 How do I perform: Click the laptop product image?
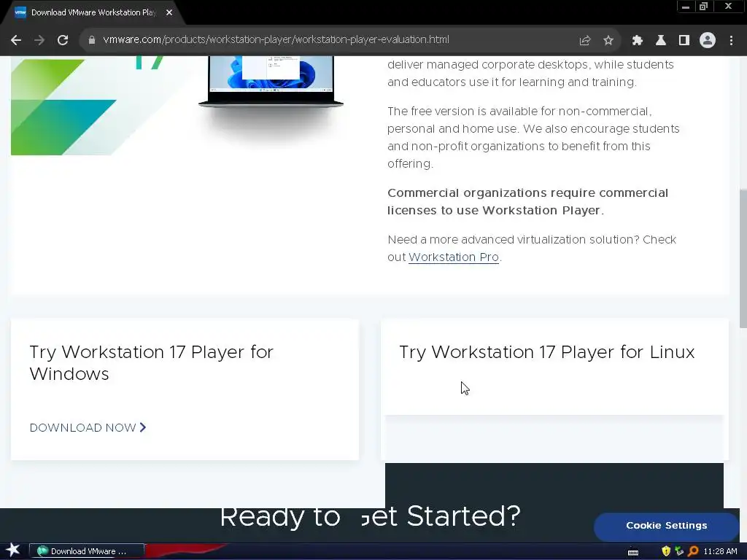click(x=271, y=81)
